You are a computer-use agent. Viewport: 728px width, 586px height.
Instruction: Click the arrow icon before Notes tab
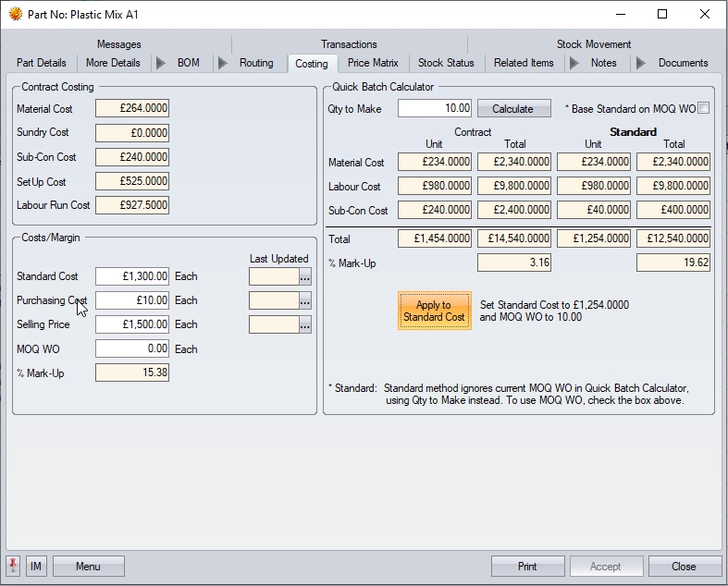coord(574,63)
